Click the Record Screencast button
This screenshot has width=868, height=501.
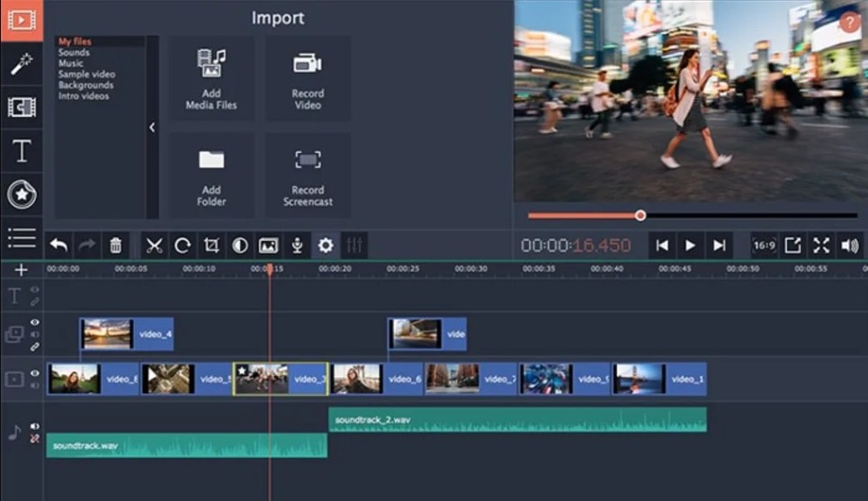coord(308,176)
